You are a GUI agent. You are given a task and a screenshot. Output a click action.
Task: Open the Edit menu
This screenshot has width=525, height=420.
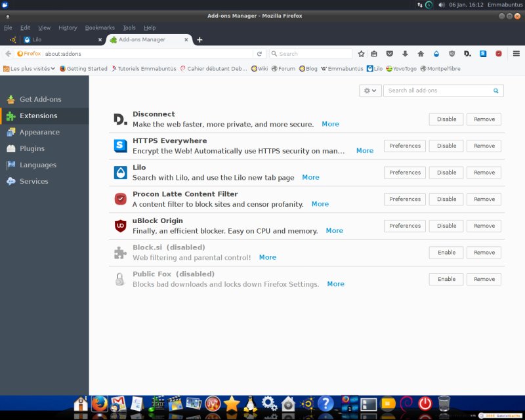pyautogui.click(x=25, y=28)
